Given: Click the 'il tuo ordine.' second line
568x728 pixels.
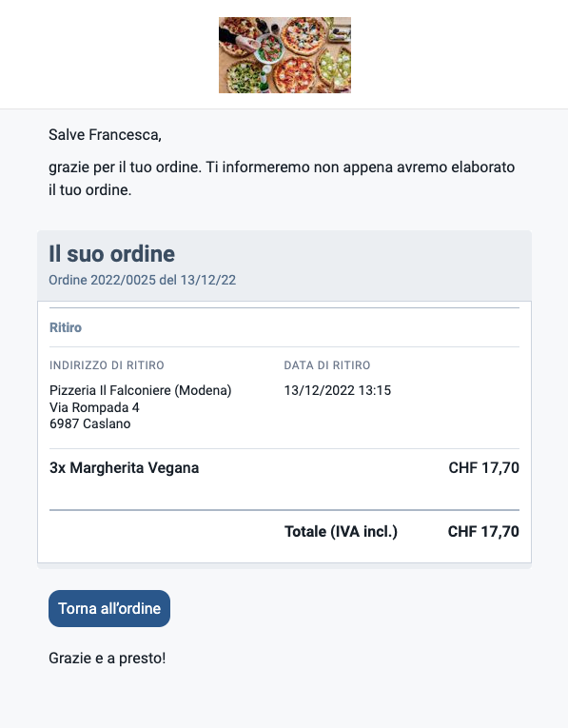Looking at the screenshot, I should tap(90, 190).
